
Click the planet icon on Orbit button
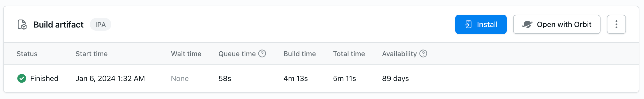527,24
